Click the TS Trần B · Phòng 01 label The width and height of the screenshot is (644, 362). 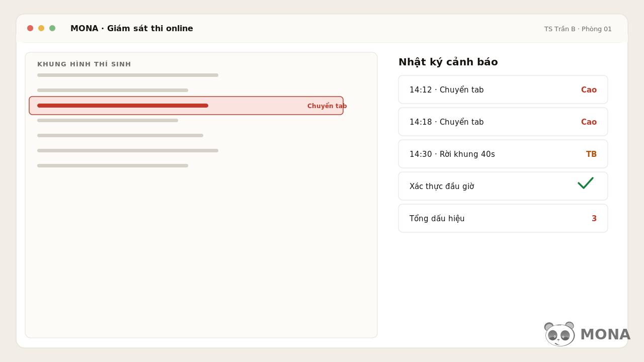coord(578,29)
